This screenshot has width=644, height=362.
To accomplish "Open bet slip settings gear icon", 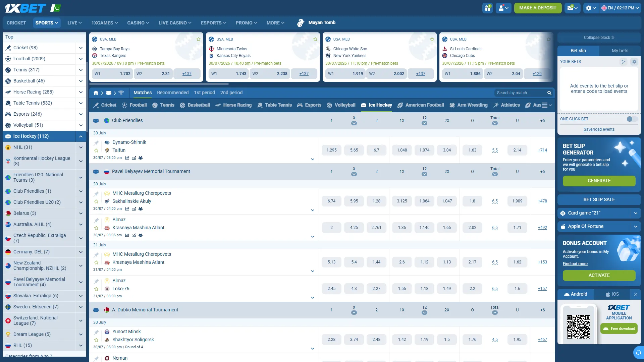I will [634, 62].
